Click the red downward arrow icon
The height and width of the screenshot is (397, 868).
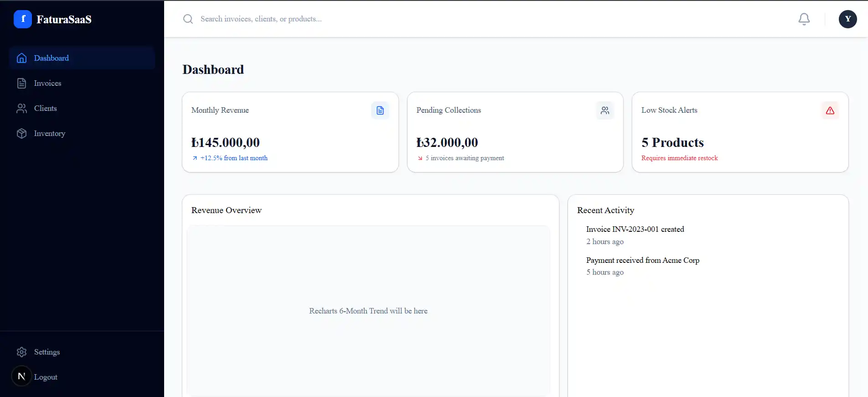pyautogui.click(x=420, y=158)
